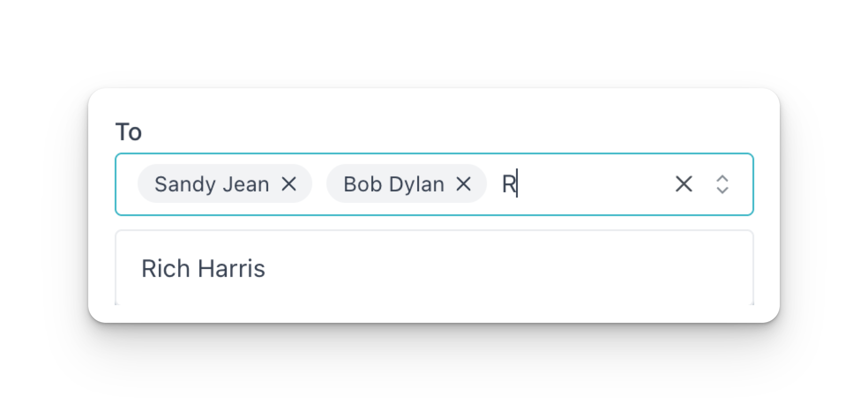
Task: Delete Sandy Jean using her X button
Action: click(x=289, y=184)
